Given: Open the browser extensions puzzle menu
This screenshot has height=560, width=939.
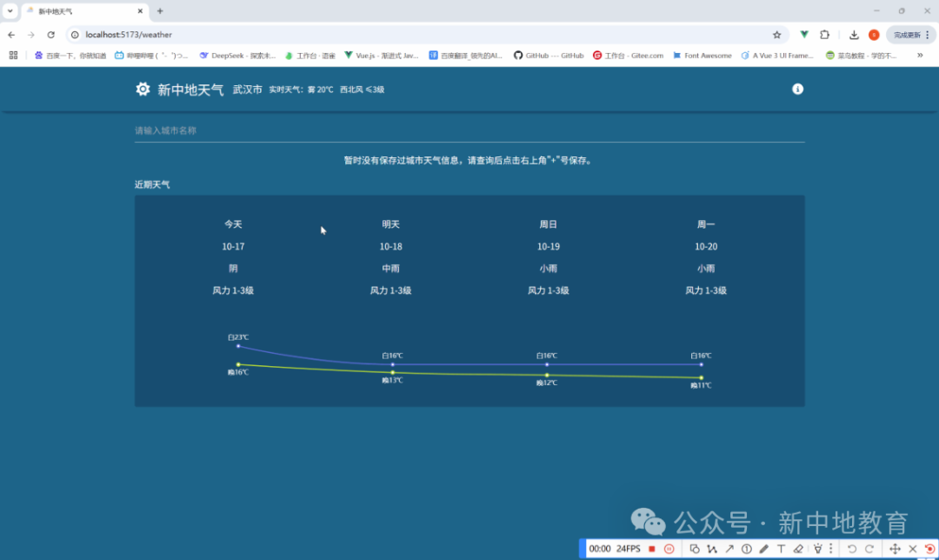Looking at the screenshot, I should pos(824,35).
